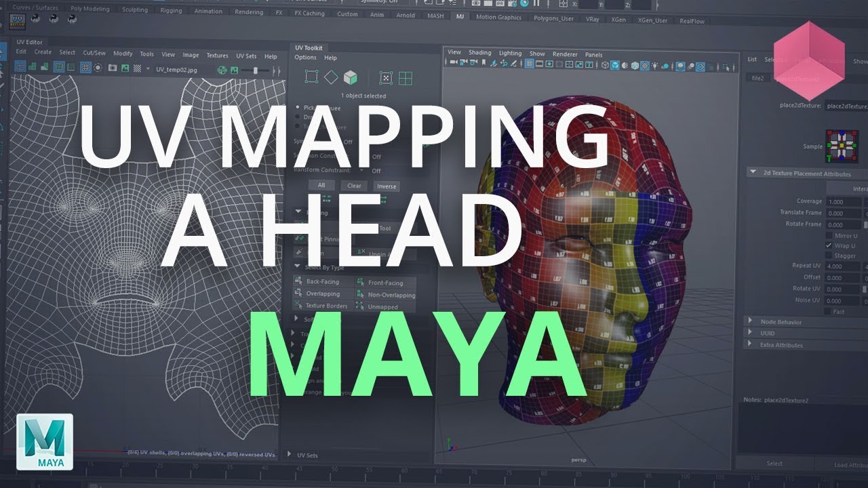Open Shading menu in viewport panel
The height and width of the screenshot is (488, 868).
pos(479,52)
